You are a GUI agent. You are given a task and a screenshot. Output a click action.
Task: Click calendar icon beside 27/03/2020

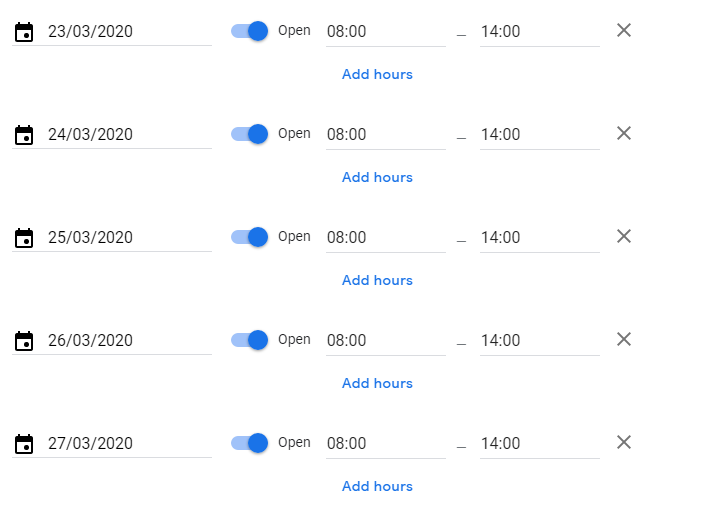[x=24, y=444]
